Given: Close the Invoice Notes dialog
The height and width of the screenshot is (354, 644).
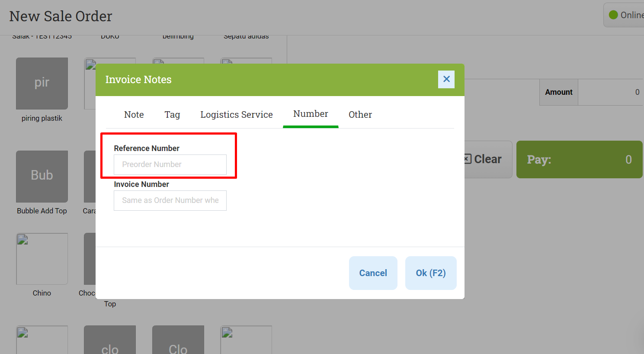Looking at the screenshot, I should (x=446, y=79).
